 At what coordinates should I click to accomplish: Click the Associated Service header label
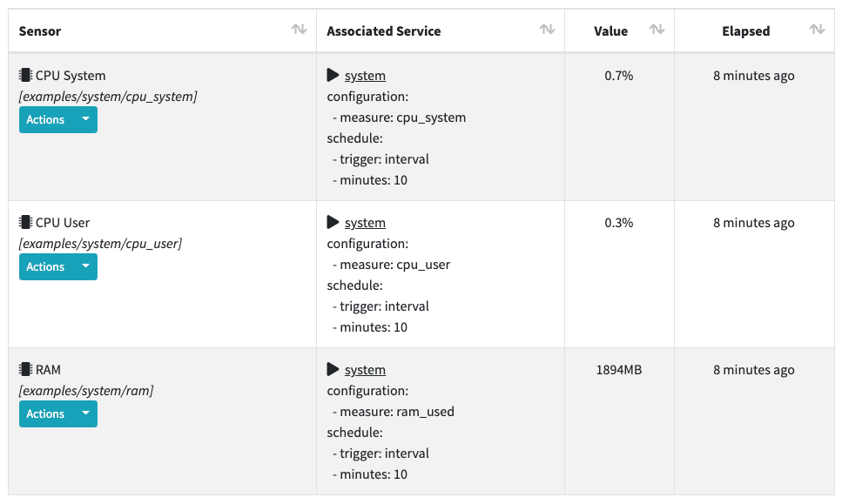click(383, 31)
